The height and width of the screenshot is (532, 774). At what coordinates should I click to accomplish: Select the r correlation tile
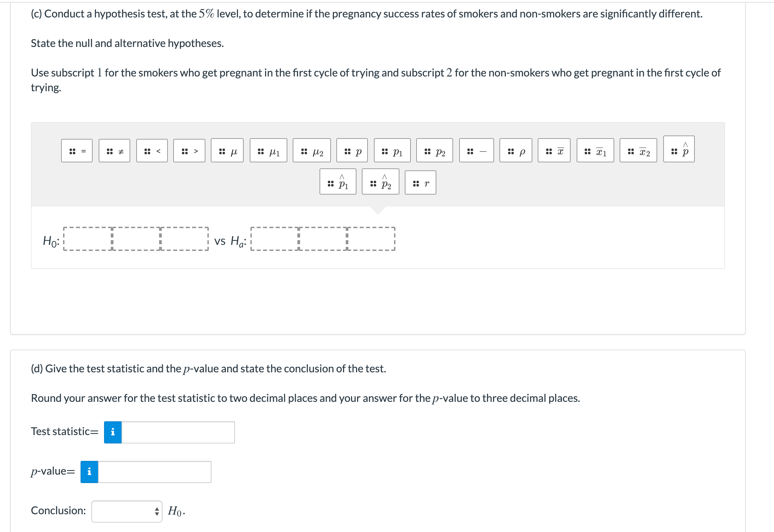point(421,183)
